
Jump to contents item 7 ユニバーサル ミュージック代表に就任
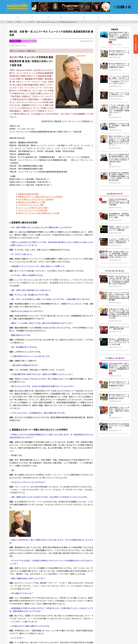click(x=33, y=210)
